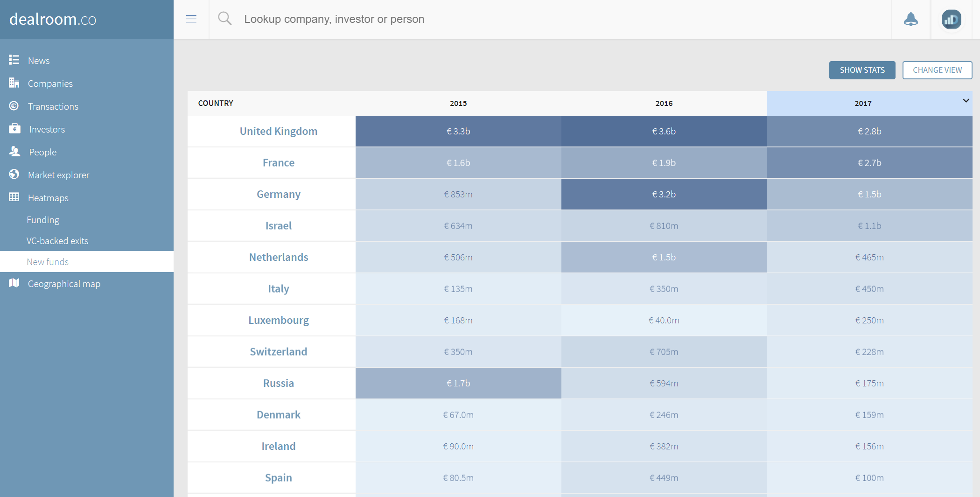Click the Market explorer globe icon

click(14, 175)
